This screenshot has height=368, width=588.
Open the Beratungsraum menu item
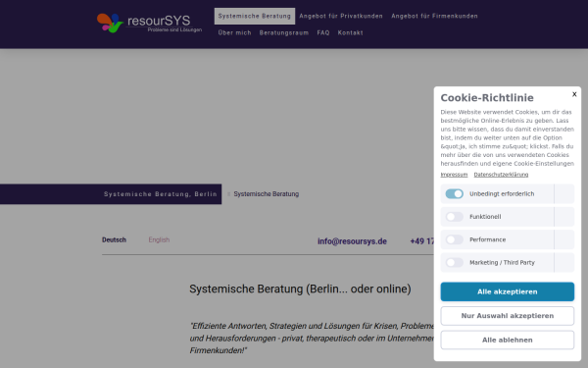tap(284, 32)
